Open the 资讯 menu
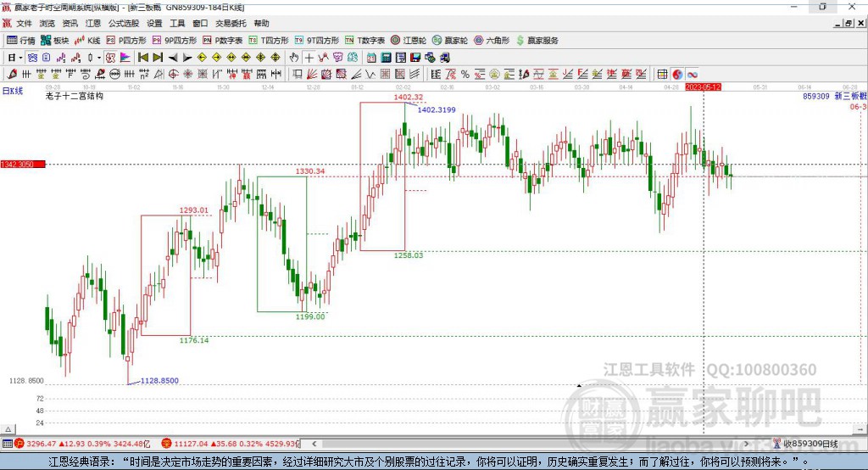This screenshot has height=470, width=868. click(x=70, y=23)
